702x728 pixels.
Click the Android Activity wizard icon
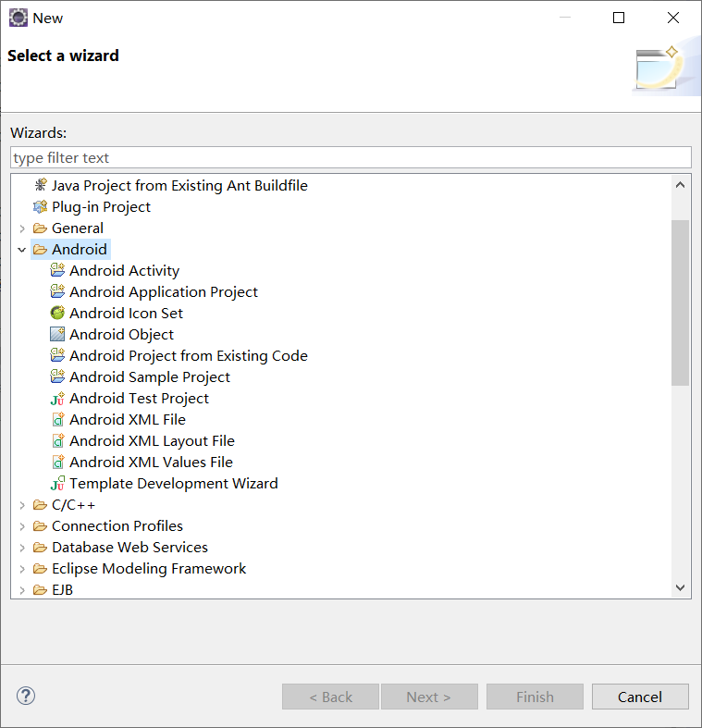click(x=57, y=270)
